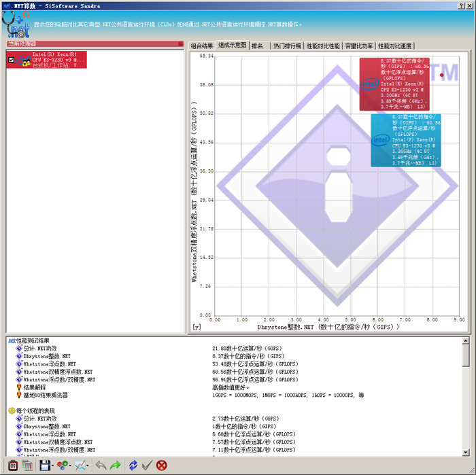
Task: Select the 组成示意图 tab
Action: pos(233,46)
